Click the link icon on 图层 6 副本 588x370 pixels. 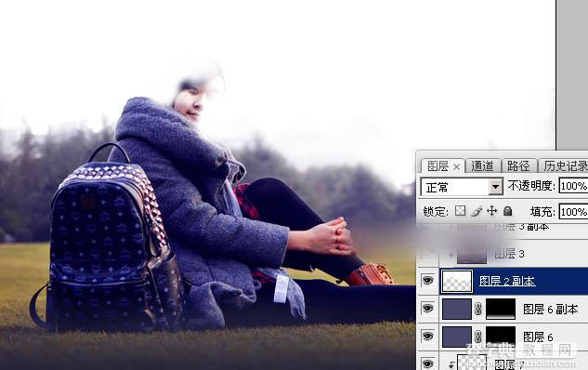[478, 310]
